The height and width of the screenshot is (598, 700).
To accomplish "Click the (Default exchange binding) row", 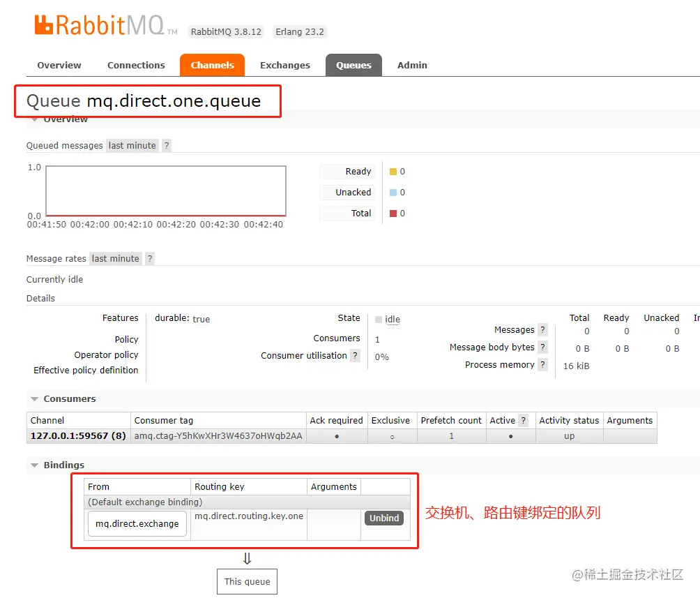I will point(247,502).
